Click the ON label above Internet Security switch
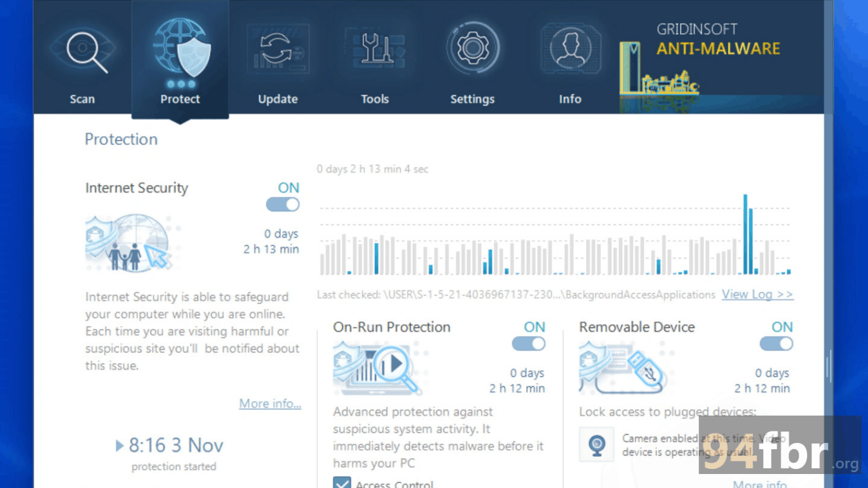The height and width of the screenshot is (488, 868). (288, 187)
